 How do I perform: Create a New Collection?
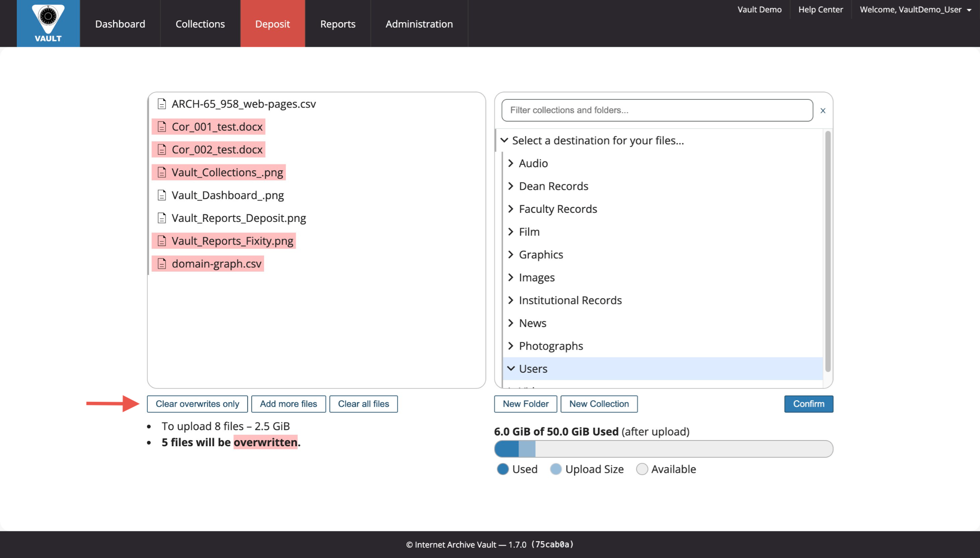click(x=599, y=404)
